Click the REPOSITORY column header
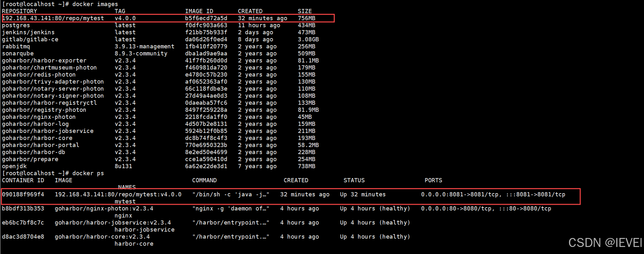The width and height of the screenshot is (644, 254). [x=20, y=11]
